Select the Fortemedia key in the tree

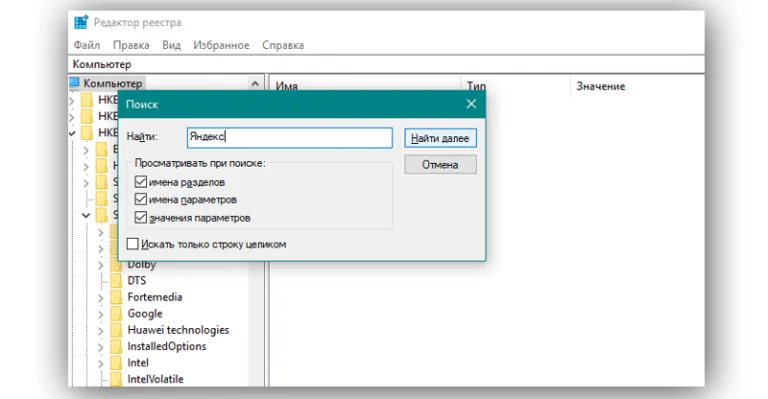point(155,297)
